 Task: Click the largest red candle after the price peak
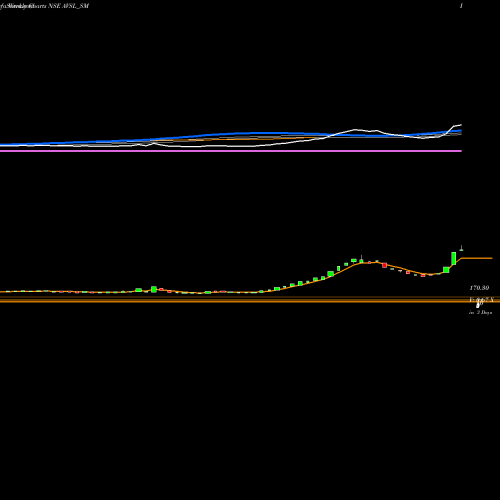point(385,265)
